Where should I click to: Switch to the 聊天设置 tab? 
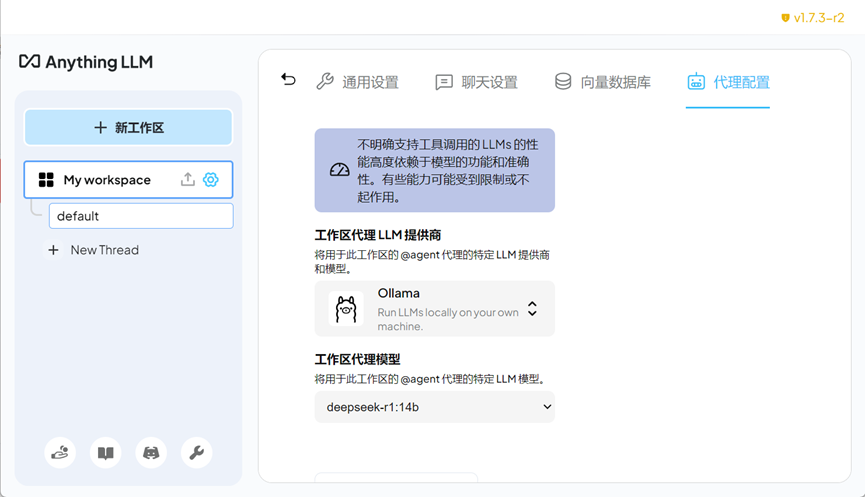[x=476, y=82]
